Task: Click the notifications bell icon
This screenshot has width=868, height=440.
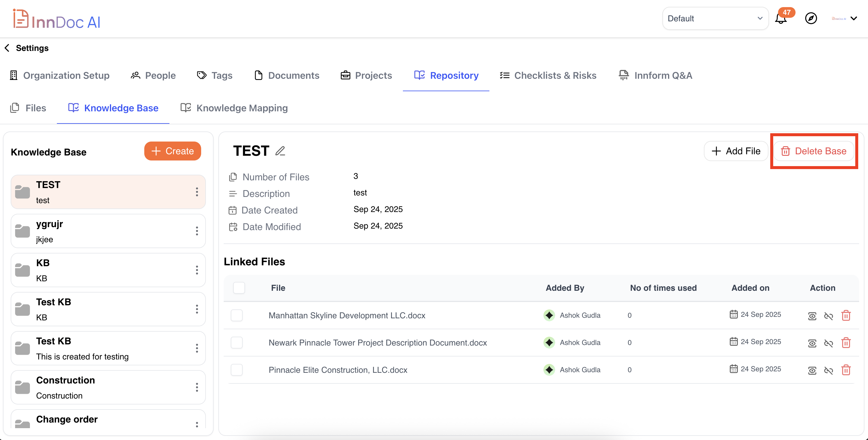Action: click(780, 19)
